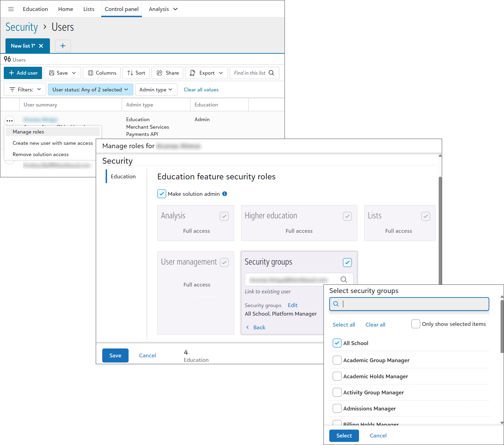Click the search icon in Link to existing user
Image resolution: width=504 pixels, height=445 pixels.
344,280
